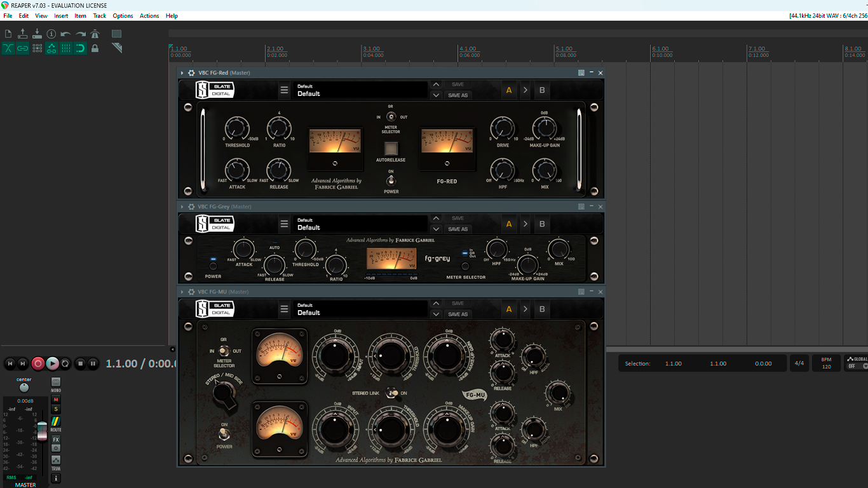Click FG-Grey SAVE AS button
868x488 pixels.
pyautogui.click(x=458, y=229)
